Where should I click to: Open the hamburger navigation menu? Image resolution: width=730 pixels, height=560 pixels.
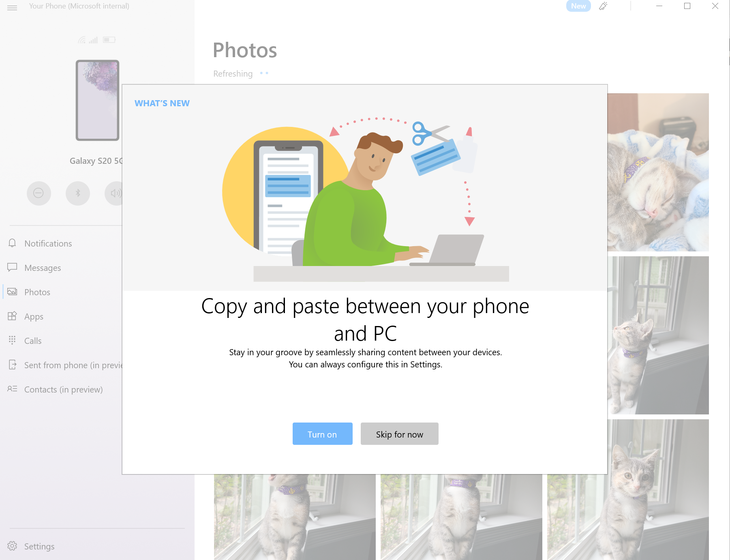coord(12,8)
